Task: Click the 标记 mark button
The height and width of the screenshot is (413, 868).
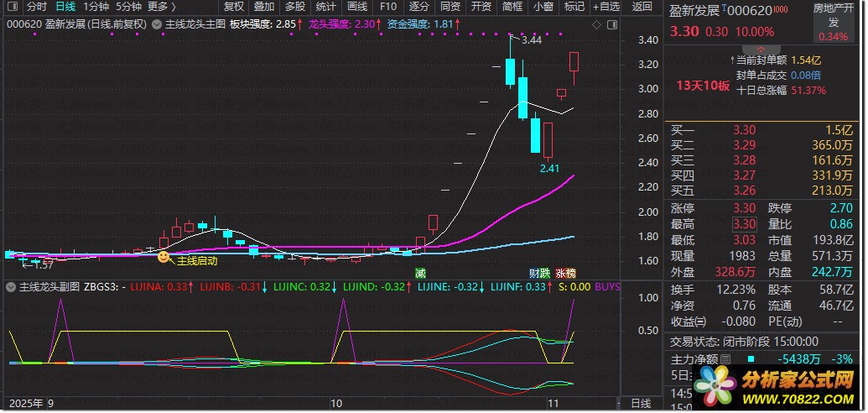Action: click(x=574, y=8)
